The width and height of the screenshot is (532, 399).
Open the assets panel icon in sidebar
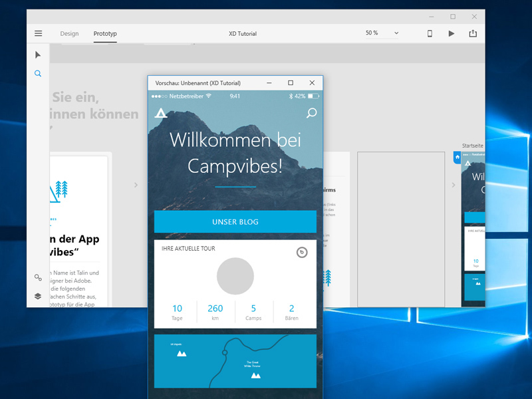tap(38, 277)
